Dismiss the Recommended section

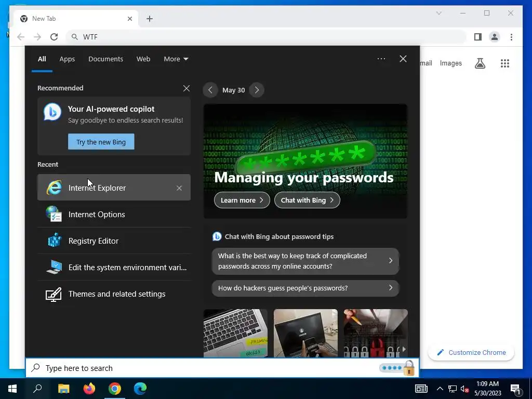187,88
